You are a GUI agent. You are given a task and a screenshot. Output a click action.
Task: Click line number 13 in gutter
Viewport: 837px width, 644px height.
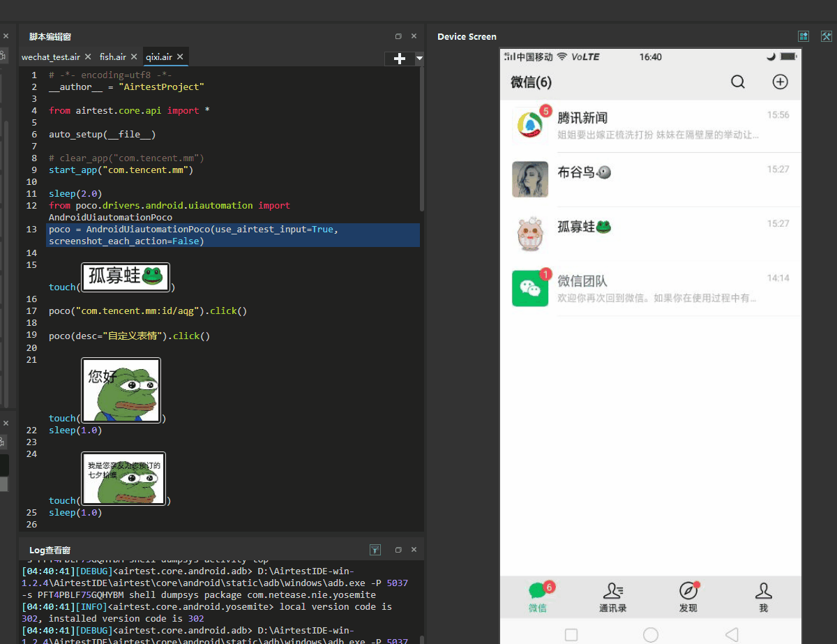[31, 229]
